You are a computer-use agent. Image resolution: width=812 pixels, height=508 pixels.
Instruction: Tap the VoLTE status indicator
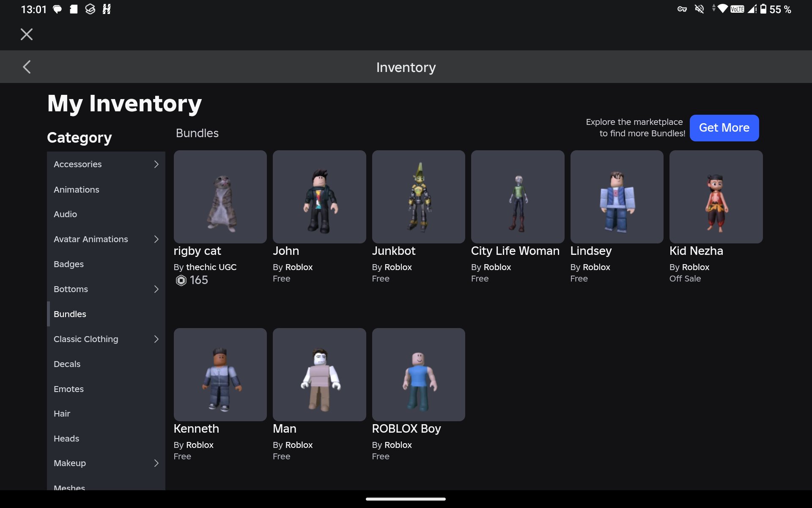tap(737, 9)
